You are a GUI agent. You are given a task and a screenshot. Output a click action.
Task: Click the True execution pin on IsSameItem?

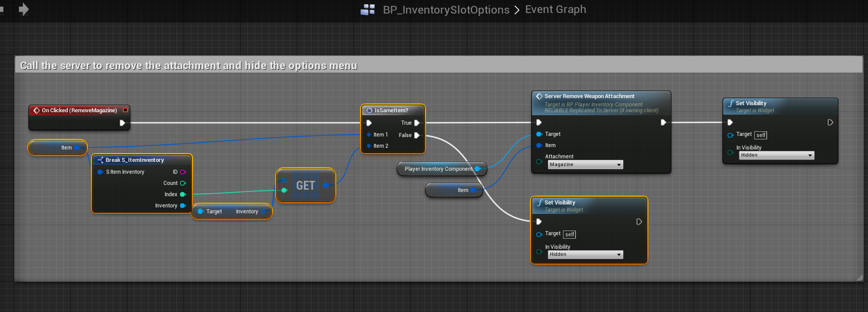pos(417,123)
